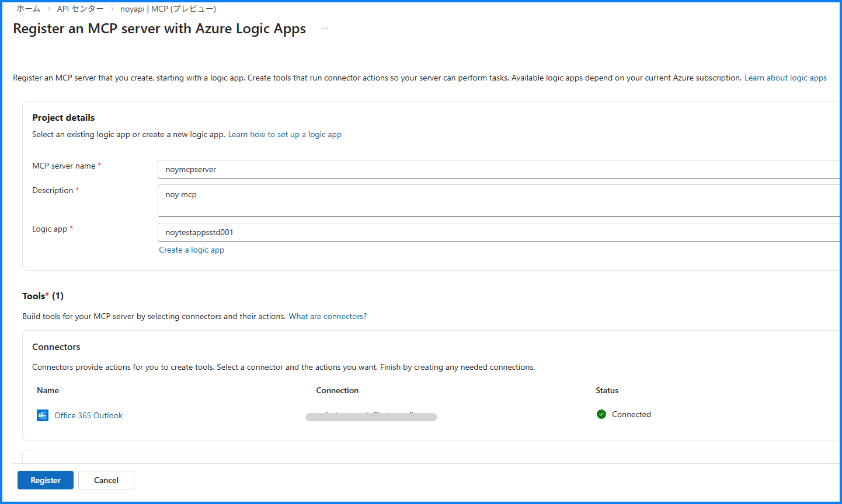Click the Description text area
This screenshot has width=842, height=504.
499,201
